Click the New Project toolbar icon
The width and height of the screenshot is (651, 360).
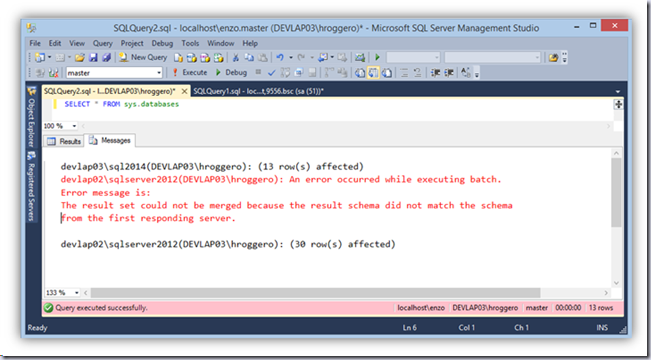point(39,57)
